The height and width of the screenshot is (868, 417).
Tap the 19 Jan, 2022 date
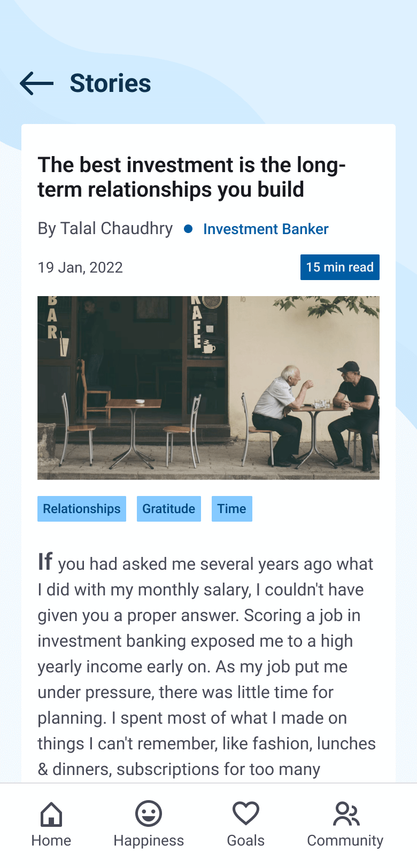80,267
